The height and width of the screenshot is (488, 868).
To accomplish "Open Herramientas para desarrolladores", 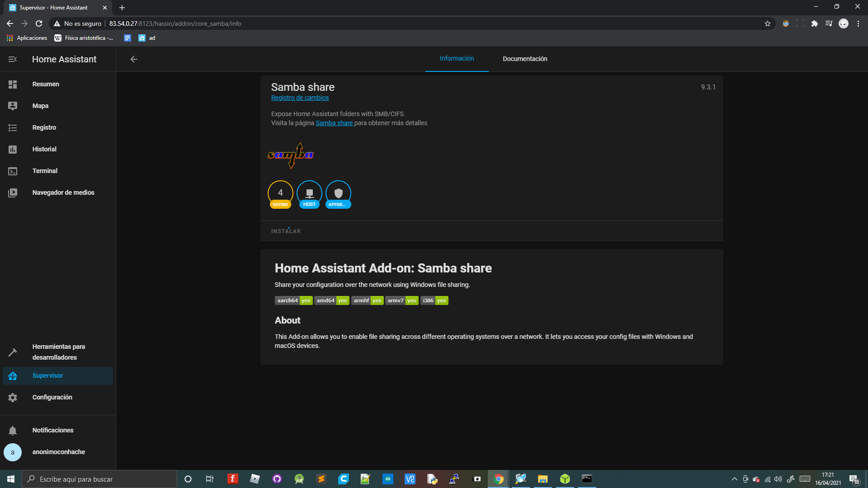I will pyautogui.click(x=58, y=352).
